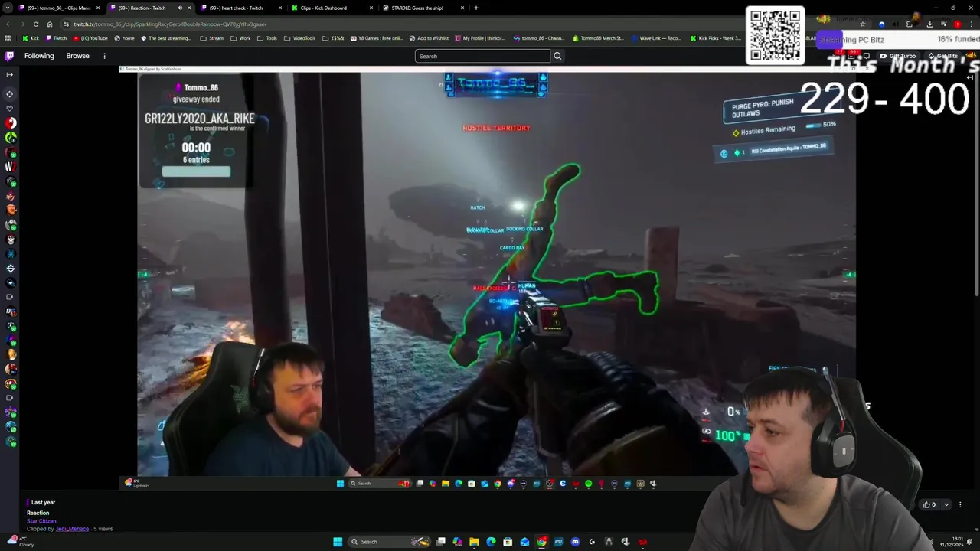
Task: Open the Following page
Action: (x=39, y=56)
